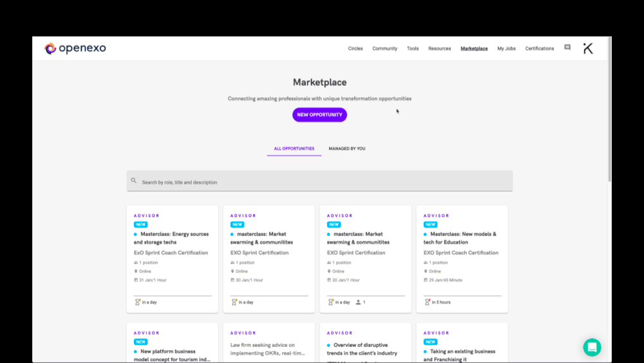The height and width of the screenshot is (363, 644).
Task: Open Community in navigation
Action: click(x=385, y=48)
